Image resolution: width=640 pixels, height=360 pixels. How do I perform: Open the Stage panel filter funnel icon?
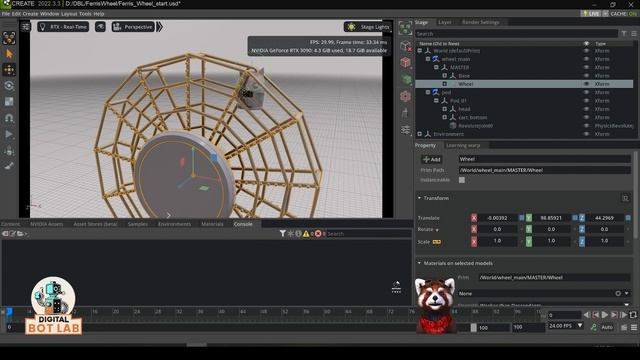624,33
